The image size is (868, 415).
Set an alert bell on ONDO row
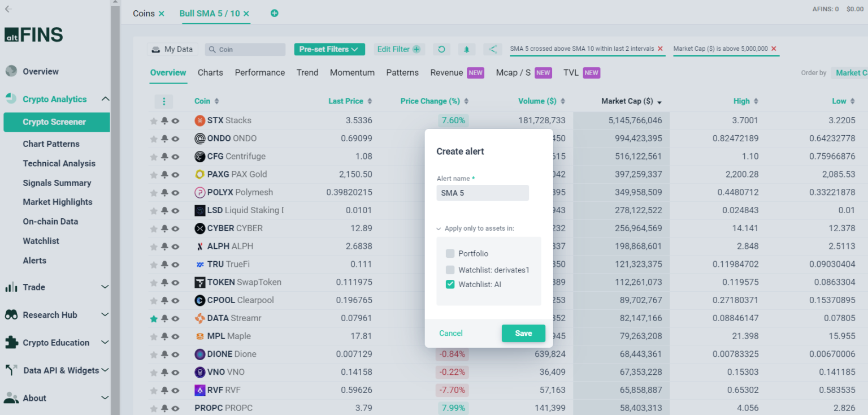click(x=164, y=138)
